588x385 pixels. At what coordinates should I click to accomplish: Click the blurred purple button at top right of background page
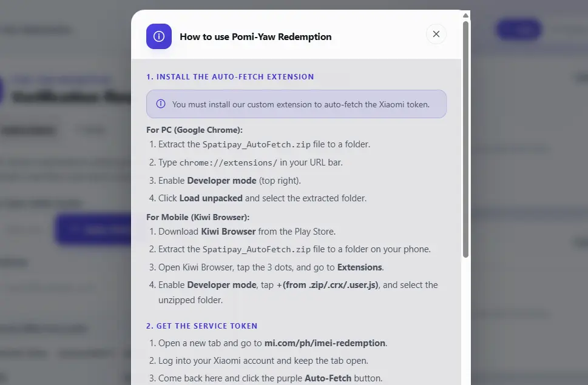pos(519,30)
